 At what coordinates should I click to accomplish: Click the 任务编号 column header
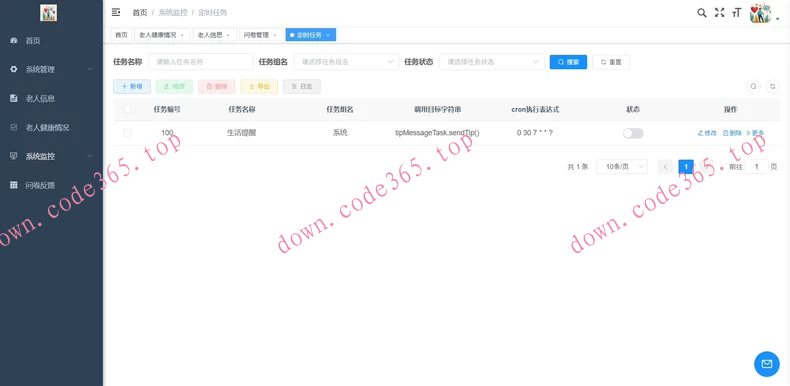(x=167, y=109)
